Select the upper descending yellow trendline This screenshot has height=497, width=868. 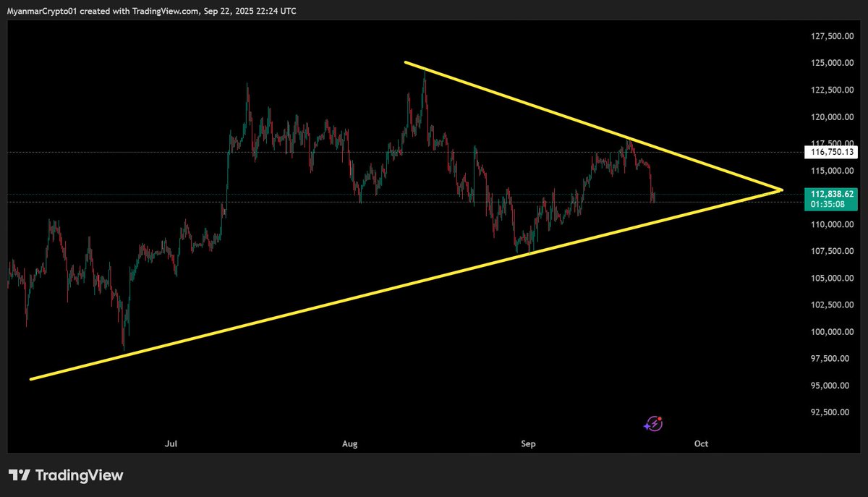(x=593, y=127)
